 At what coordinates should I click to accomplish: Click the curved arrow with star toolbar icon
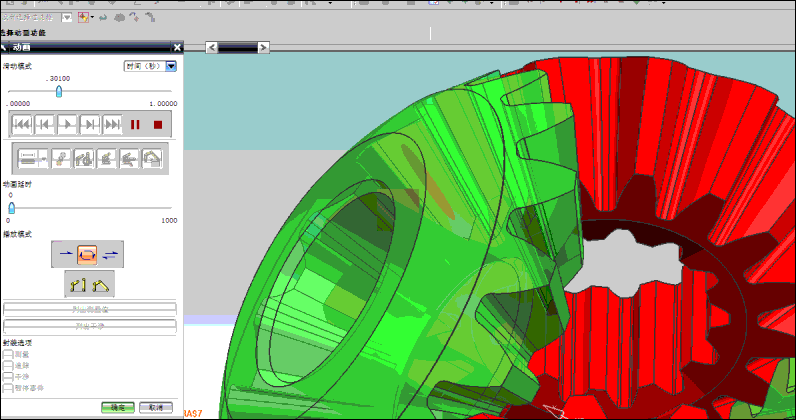click(135, 18)
